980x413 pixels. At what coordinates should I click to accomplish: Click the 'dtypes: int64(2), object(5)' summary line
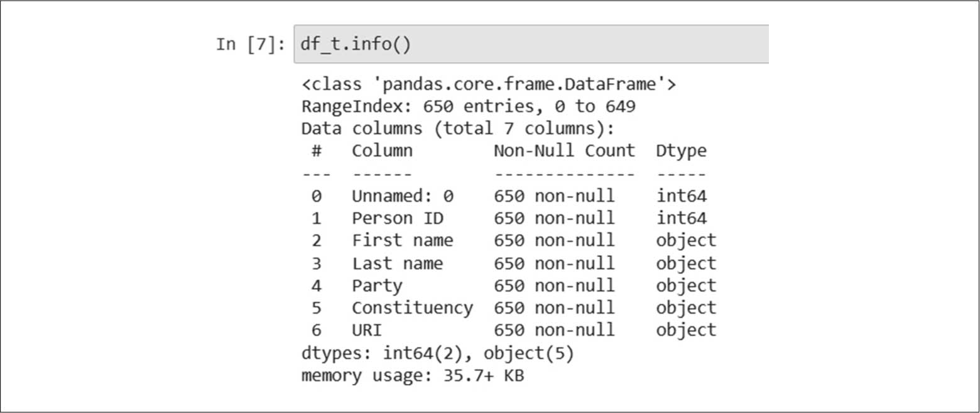[437, 353]
